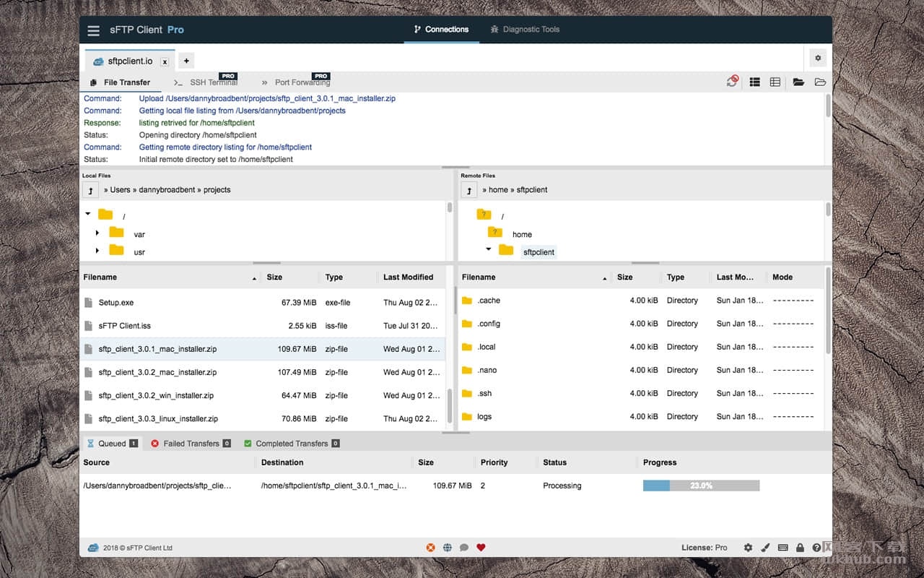Image resolution: width=924 pixels, height=578 pixels.
Task: Select the Processing queued transfer row
Action: click(456, 486)
